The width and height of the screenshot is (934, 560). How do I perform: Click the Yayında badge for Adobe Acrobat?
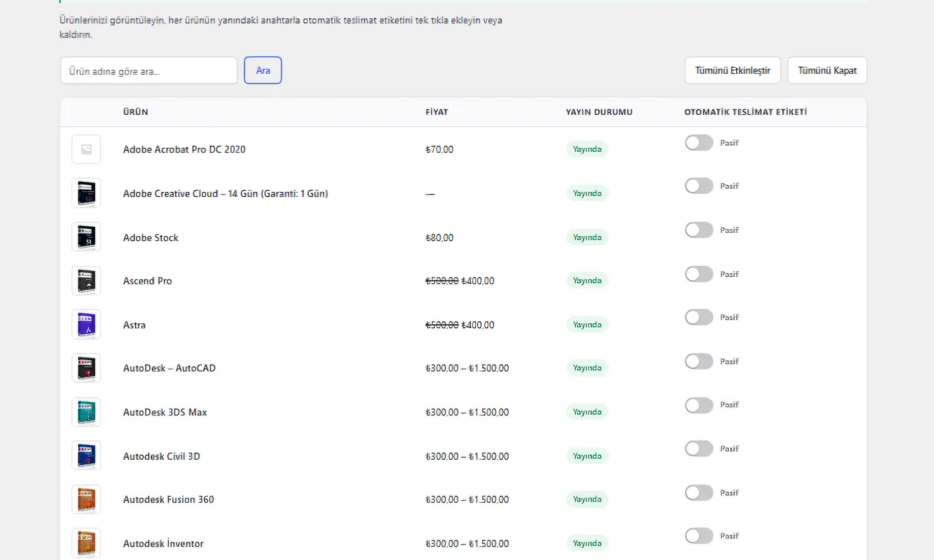[587, 149]
